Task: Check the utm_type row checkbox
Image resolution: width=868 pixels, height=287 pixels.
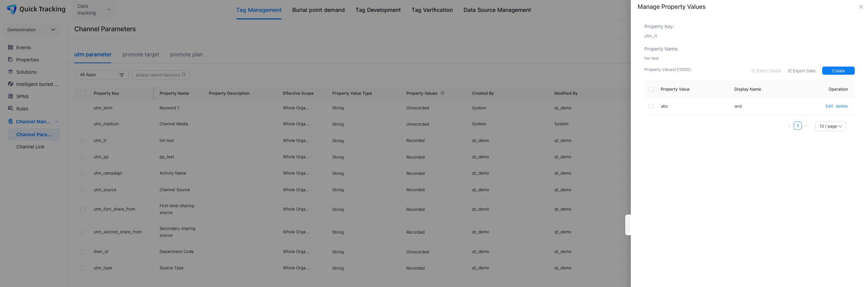Action: [x=83, y=268]
